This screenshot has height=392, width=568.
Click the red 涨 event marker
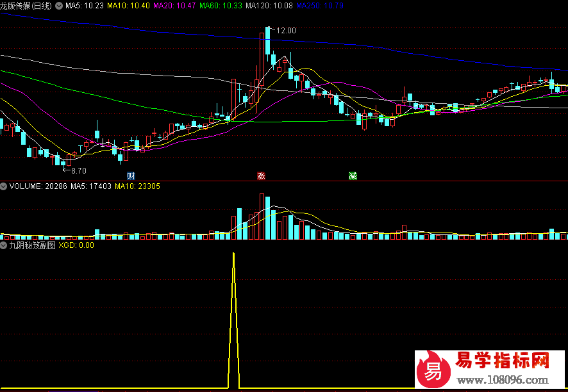[261, 176]
